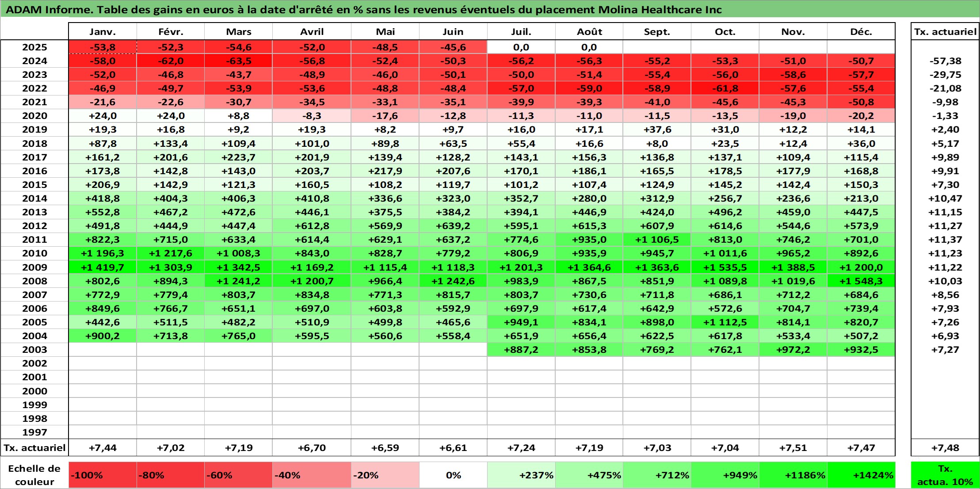Select cell +1 106,5 for September 2011
Viewport: 980px width, 489px height.
(x=657, y=240)
